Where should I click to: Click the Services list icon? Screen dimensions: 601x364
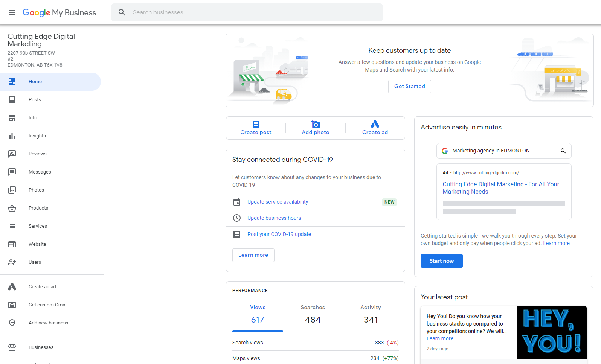coord(12,226)
